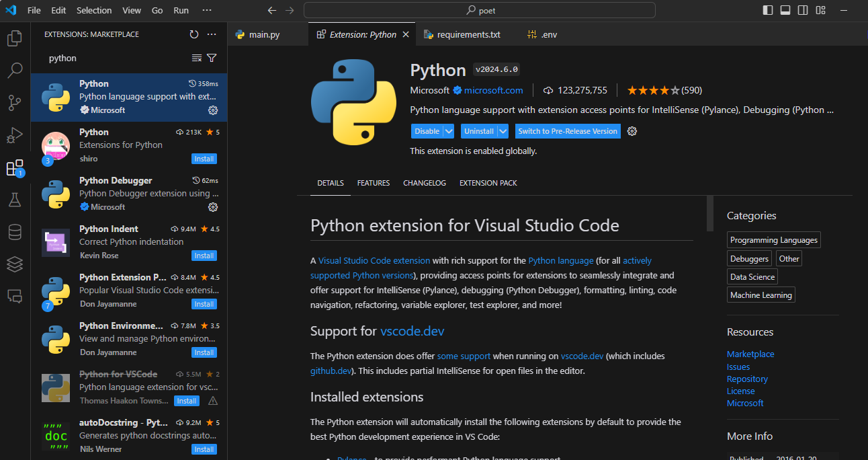Open the Go menu
868x460 pixels.
[x=157, y=10]
